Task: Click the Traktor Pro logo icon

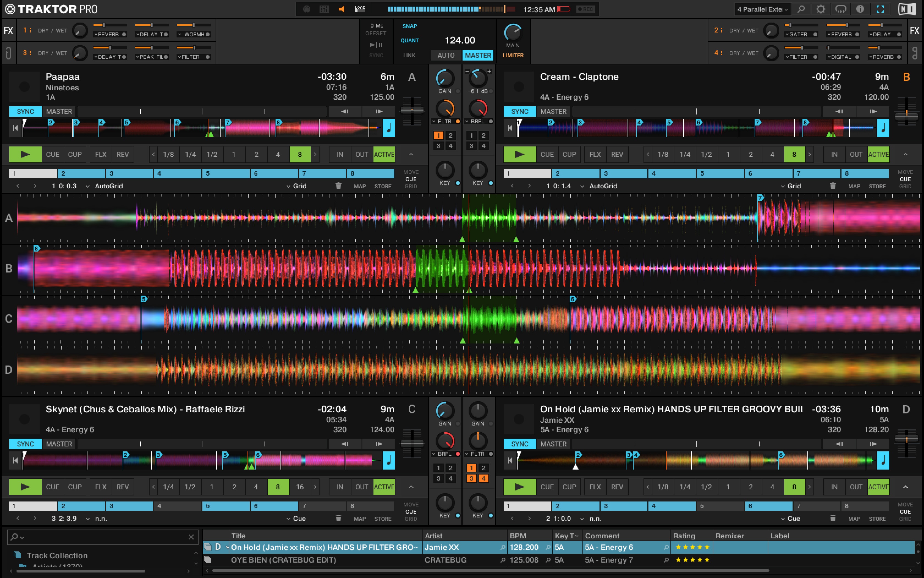Action: click(10, 9)
